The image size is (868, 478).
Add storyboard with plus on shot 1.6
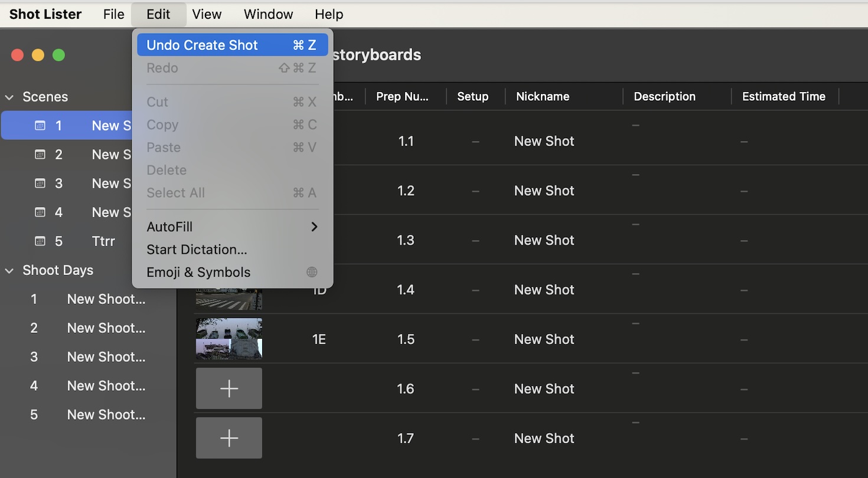coord(229,388)
